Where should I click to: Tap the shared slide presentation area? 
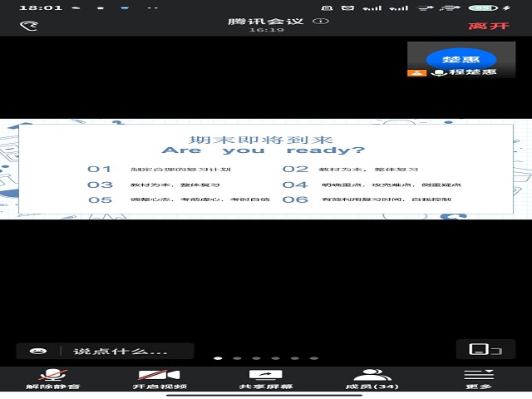pyautogui.click(x=266, y=169)
